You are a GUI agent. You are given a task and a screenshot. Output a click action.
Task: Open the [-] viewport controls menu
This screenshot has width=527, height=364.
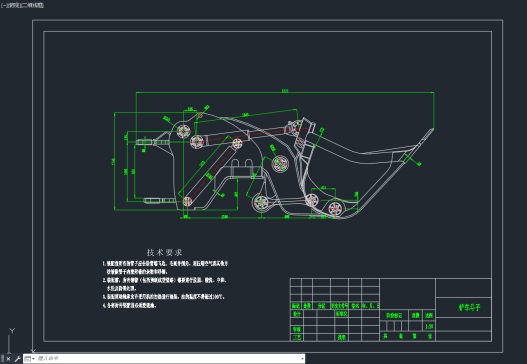pyautogui.click(x=3, y=5)
